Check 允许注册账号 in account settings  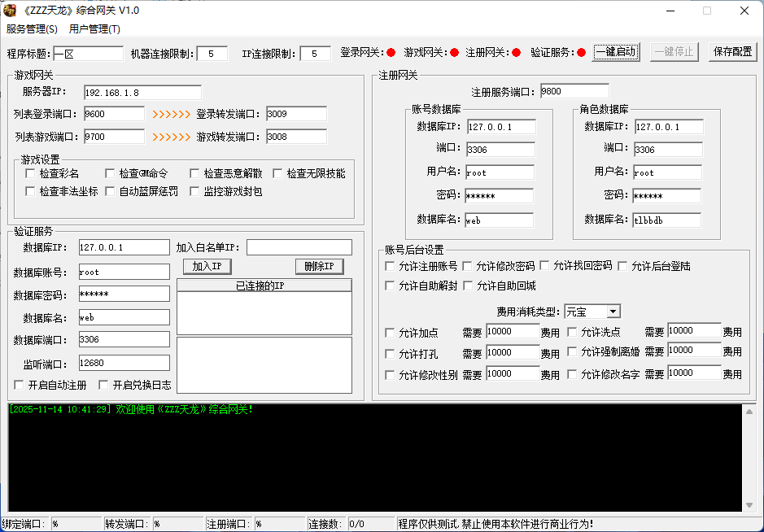pos(391,266)
